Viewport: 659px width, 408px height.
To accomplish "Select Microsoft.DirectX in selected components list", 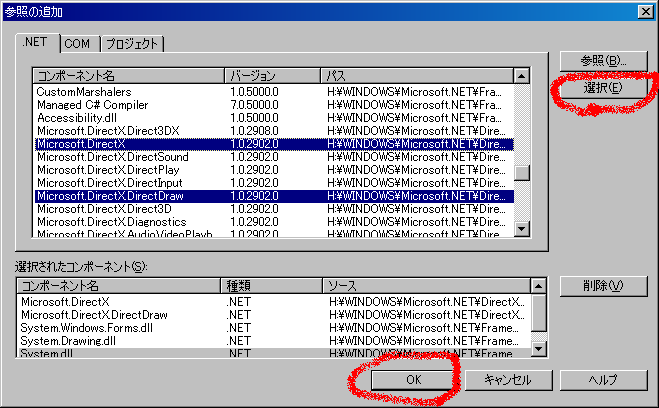I will point(274,302).
